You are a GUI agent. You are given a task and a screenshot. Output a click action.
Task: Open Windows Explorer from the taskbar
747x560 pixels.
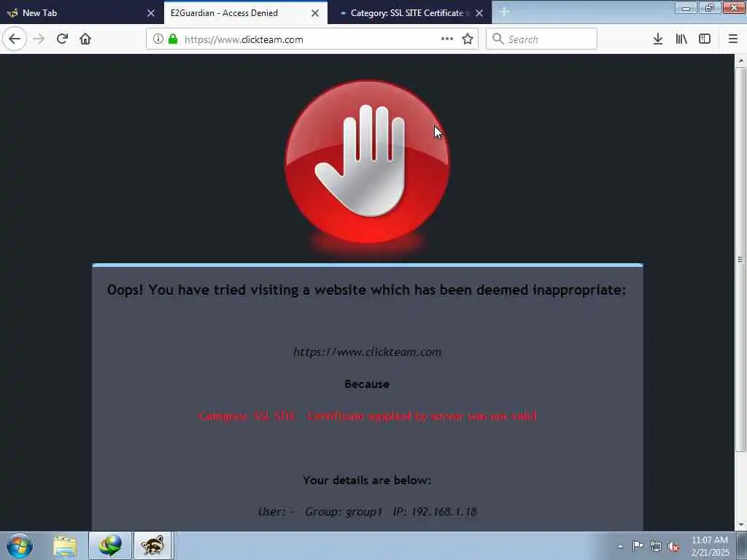[x=65, y=545]
